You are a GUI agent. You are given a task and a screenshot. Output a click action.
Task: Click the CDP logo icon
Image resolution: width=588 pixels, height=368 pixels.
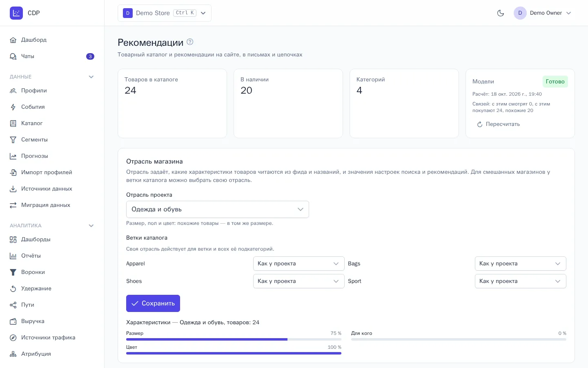[x=16, y=13]
